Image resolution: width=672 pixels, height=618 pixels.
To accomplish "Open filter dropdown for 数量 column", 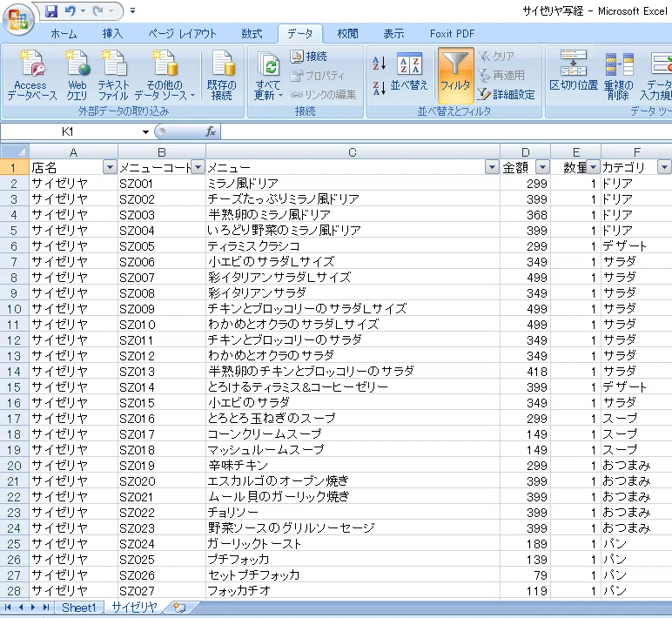I will pyautogui.click(x=593, y=168).
